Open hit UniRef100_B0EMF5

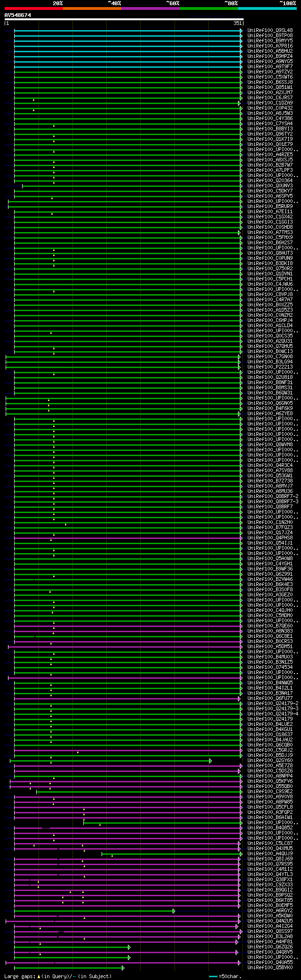click(270, 906)
